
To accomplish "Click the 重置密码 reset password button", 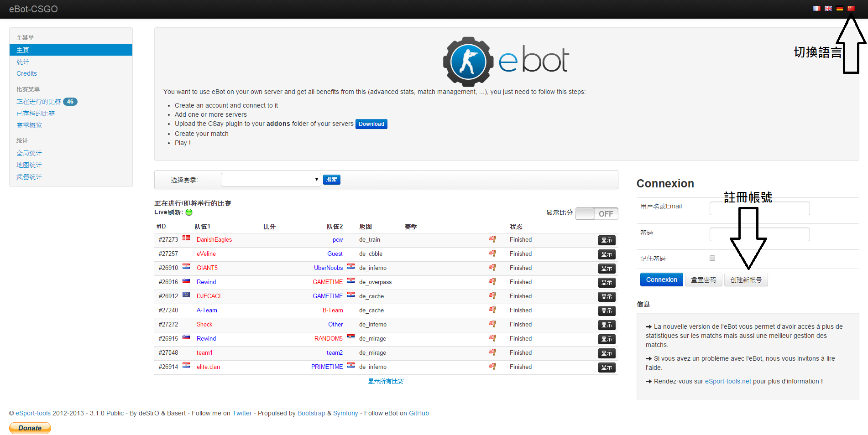I will (x=704, y=280).
